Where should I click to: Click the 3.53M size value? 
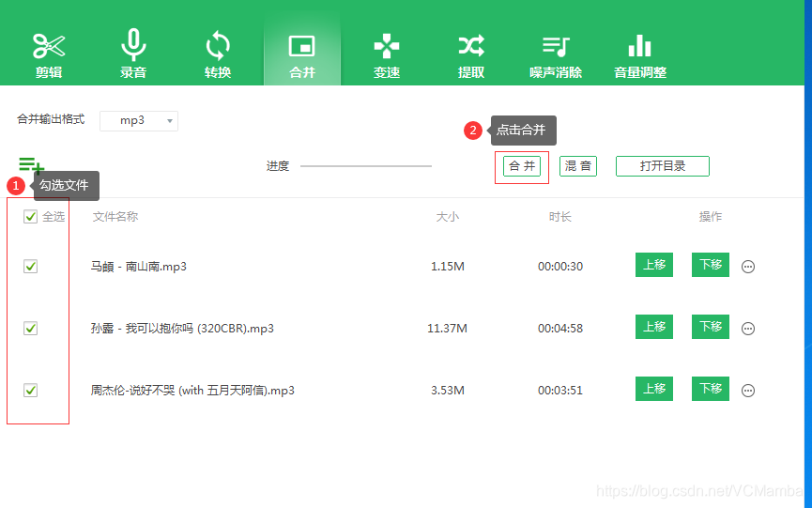[x=448, y=391]
